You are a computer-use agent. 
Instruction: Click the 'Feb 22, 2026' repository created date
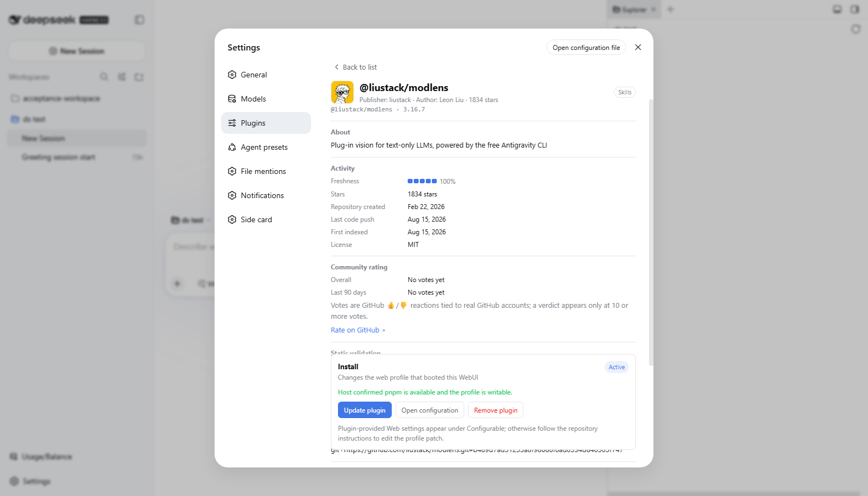(x=426, y=207)
